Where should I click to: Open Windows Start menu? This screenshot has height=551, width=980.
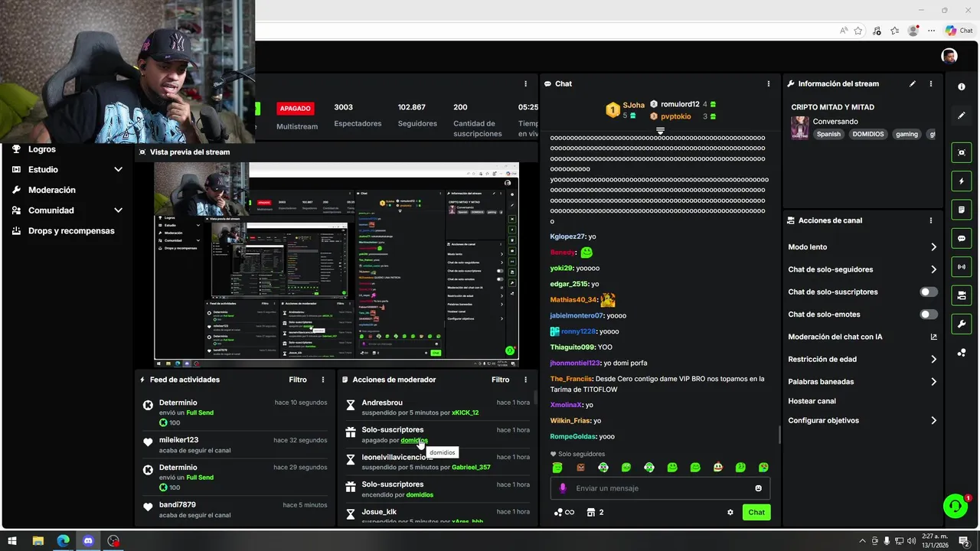(12, 541)
